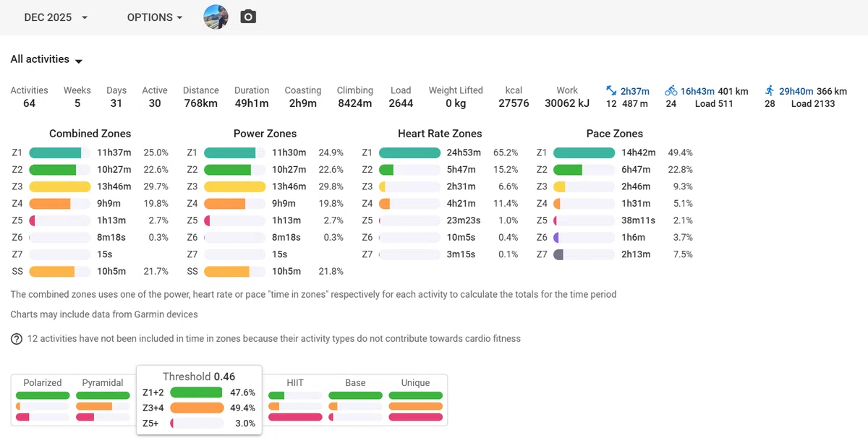Click the cycling bike icon
The image size is (868, 443).
point(671,91)
